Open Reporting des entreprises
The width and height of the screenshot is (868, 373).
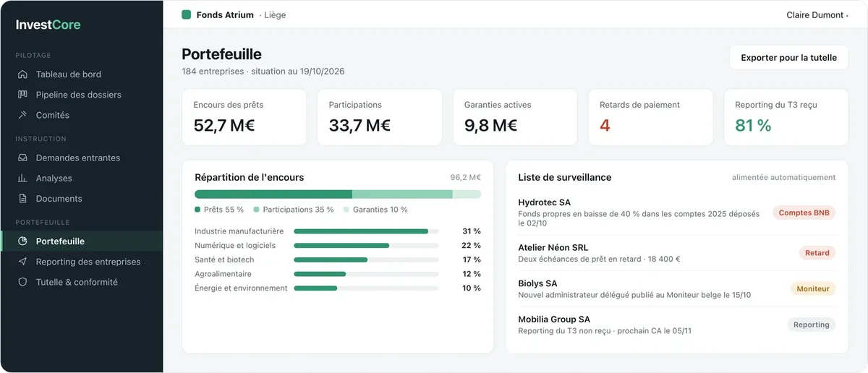tap(81, 262)
